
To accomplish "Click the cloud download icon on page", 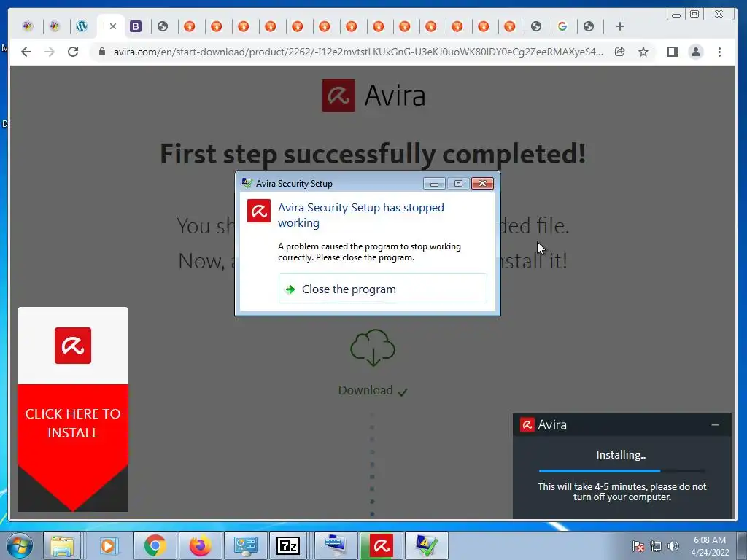I will click(x=373, y=348).
